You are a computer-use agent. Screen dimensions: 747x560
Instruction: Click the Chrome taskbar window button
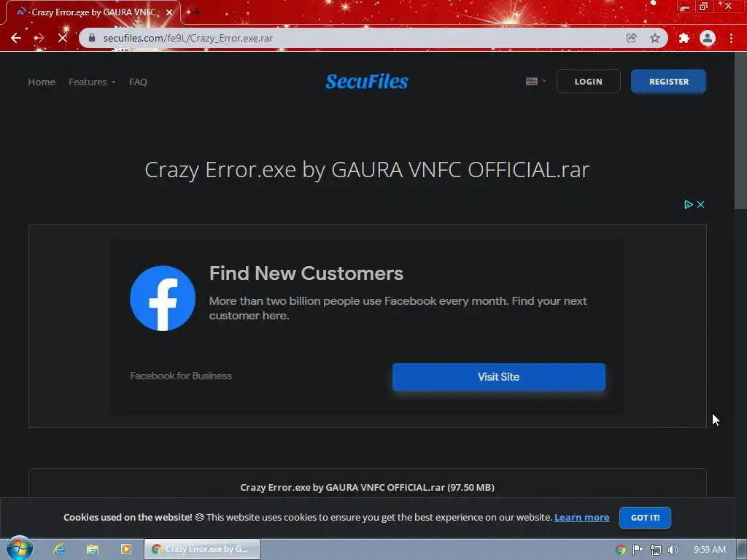202,549
